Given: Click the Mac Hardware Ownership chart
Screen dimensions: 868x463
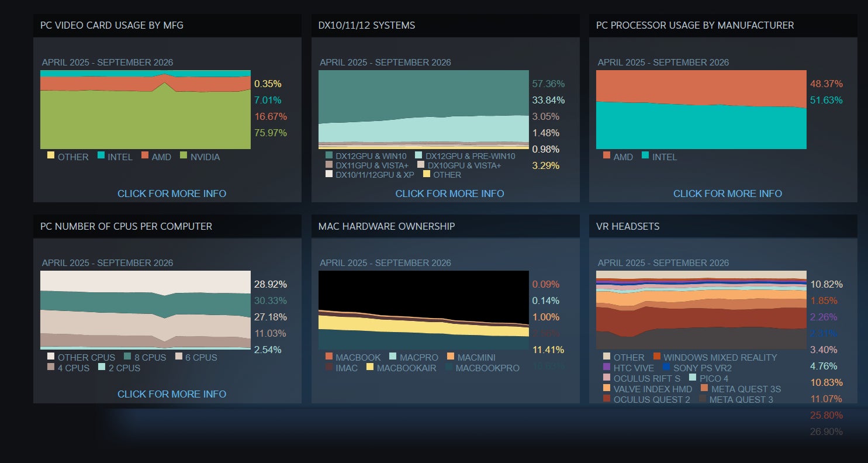Looking at the screenshot, I should coord(424,310).
